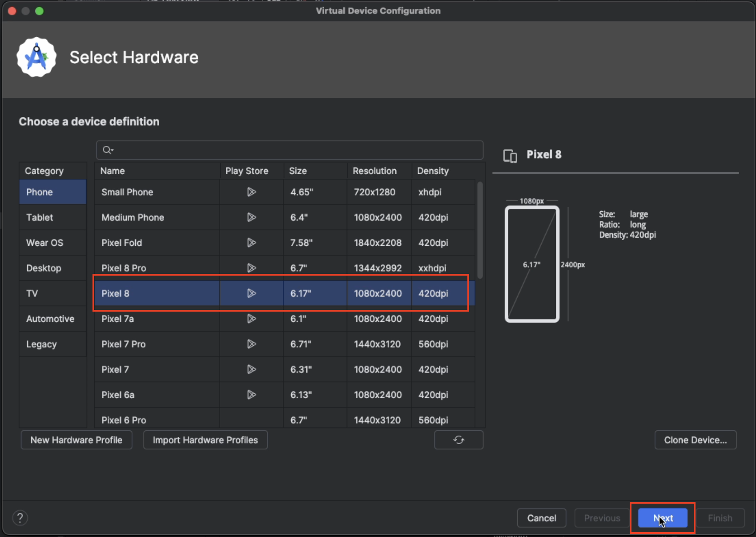Click the 720x1280 resolution cell
This screenshot has height=537, width=756.
[379, 192]
